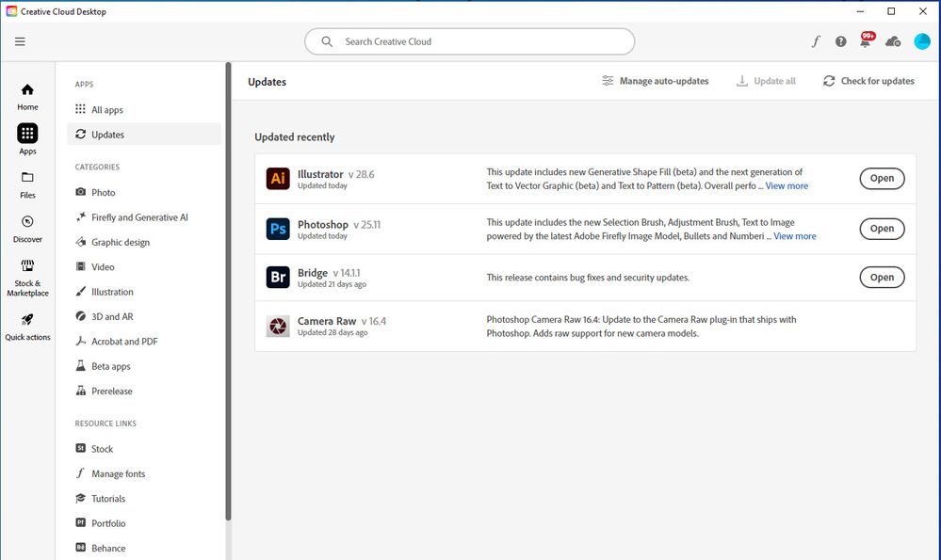Screen dimensions: 941x560
Task: Open Photoshop with its Open button
Action: point(882,229)
